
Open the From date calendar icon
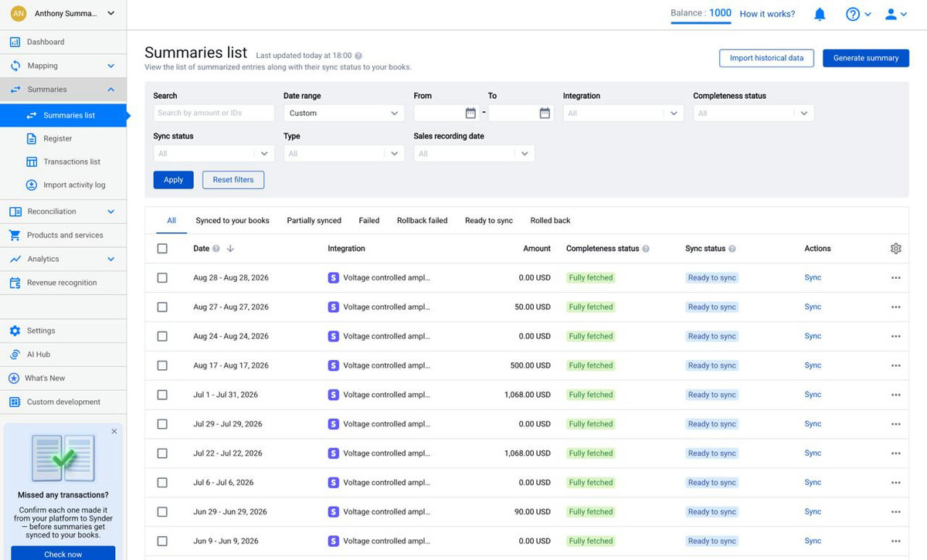(x=470, y=113)
